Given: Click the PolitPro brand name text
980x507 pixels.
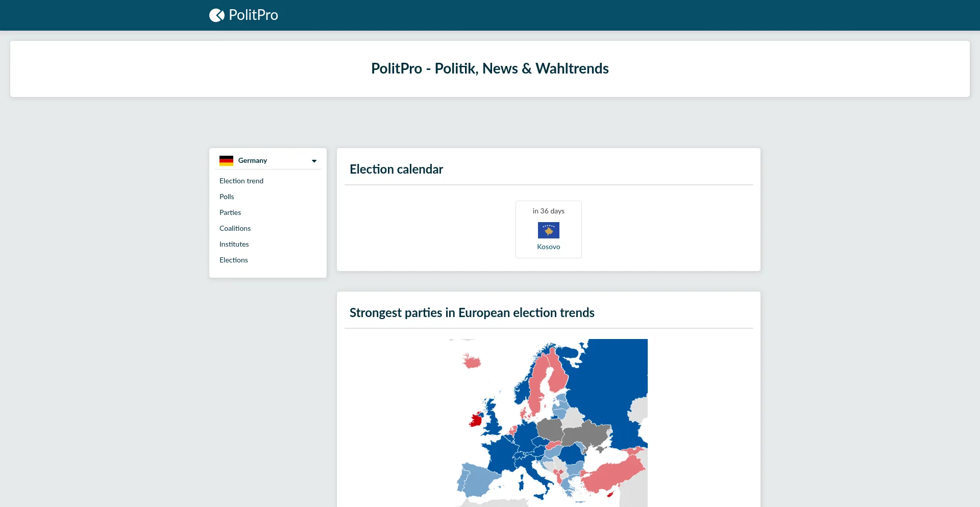Looking at the screenshot, I should [x=253, y=15].
